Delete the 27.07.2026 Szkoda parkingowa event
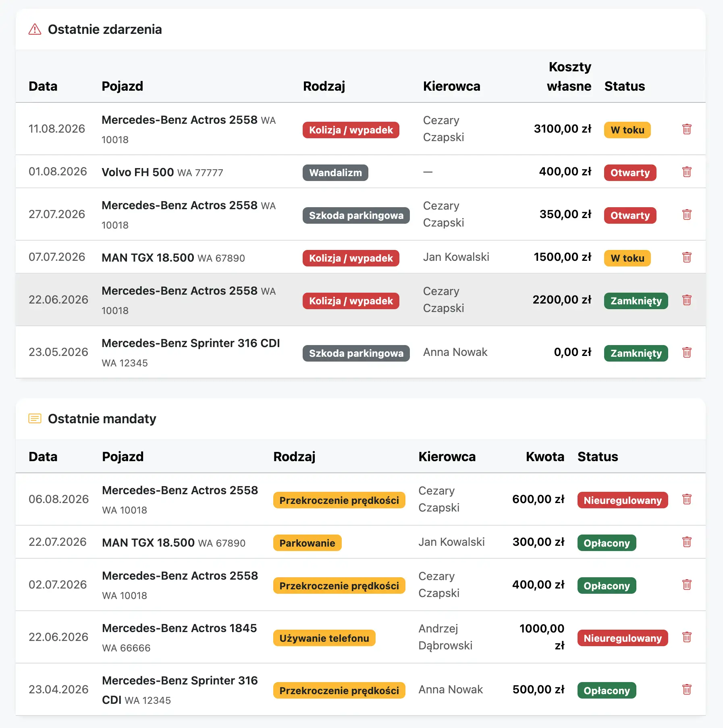 687,214
